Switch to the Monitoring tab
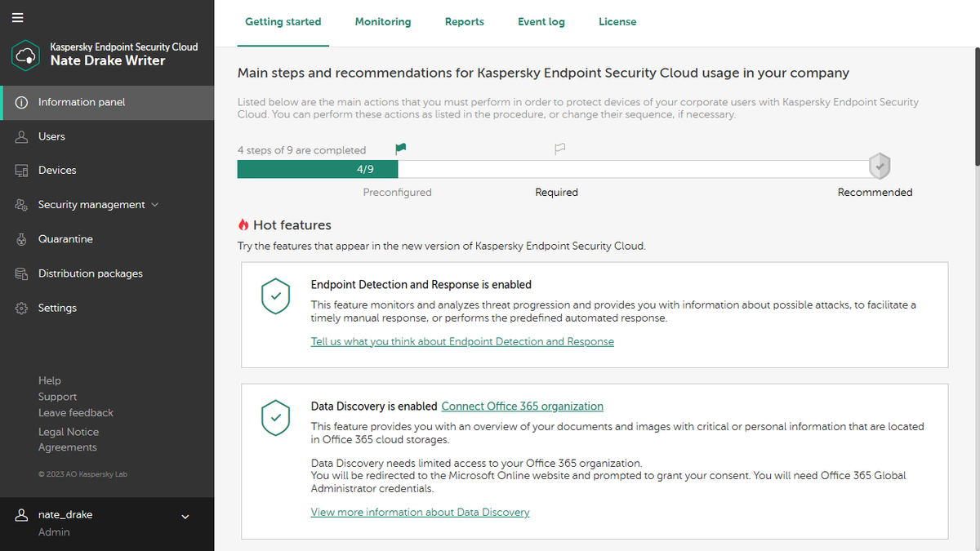980x551 pixels. 382,21
